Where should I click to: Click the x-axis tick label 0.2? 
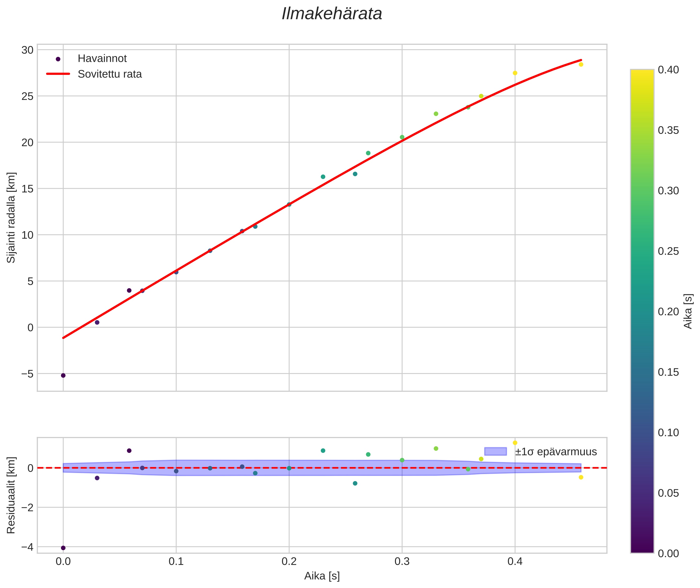pos(289,561)
